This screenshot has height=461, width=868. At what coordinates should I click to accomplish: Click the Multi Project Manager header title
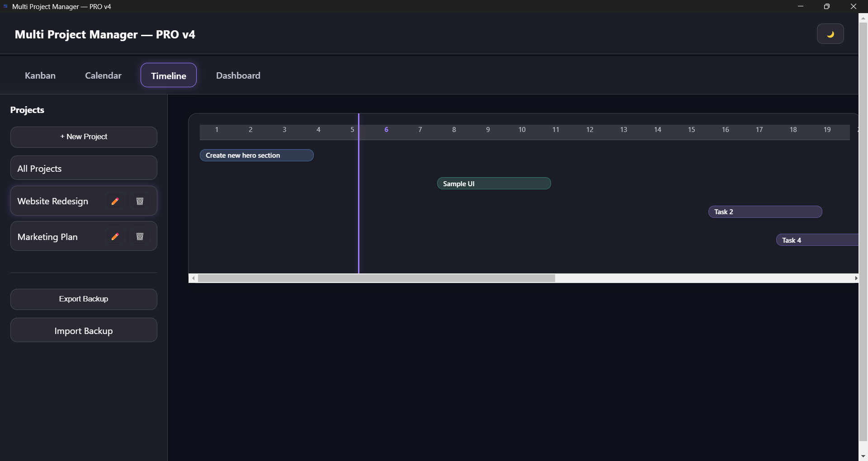[105, 34]
